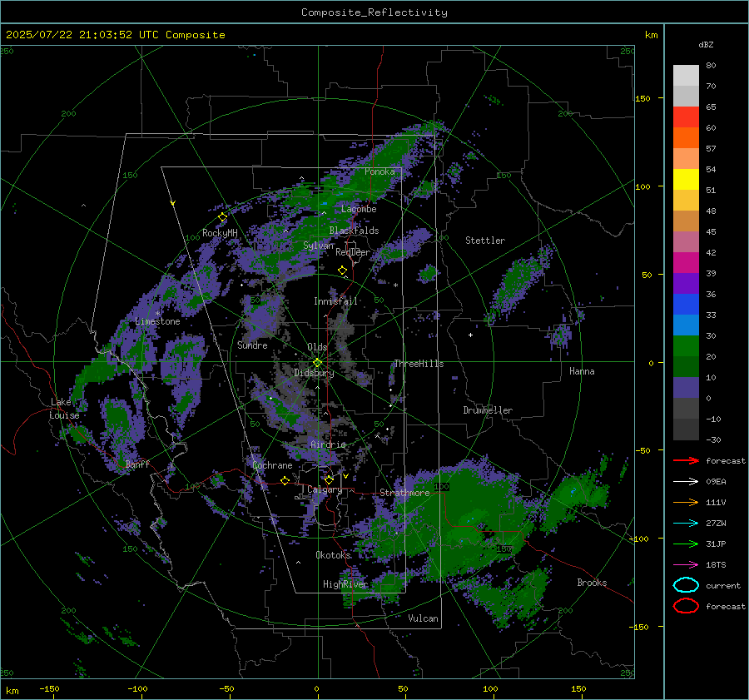Click the Vulcan city label

pos(423,618)
